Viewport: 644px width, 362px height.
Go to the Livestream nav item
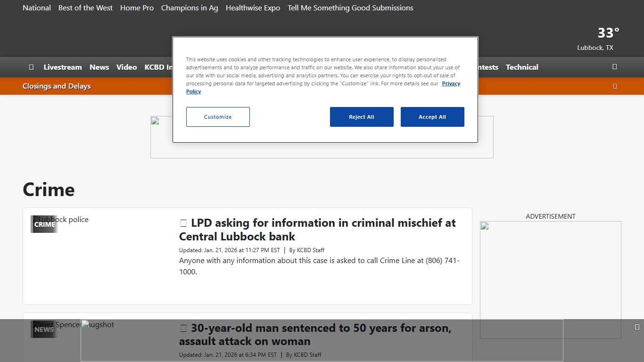click(x=63, y=67)
